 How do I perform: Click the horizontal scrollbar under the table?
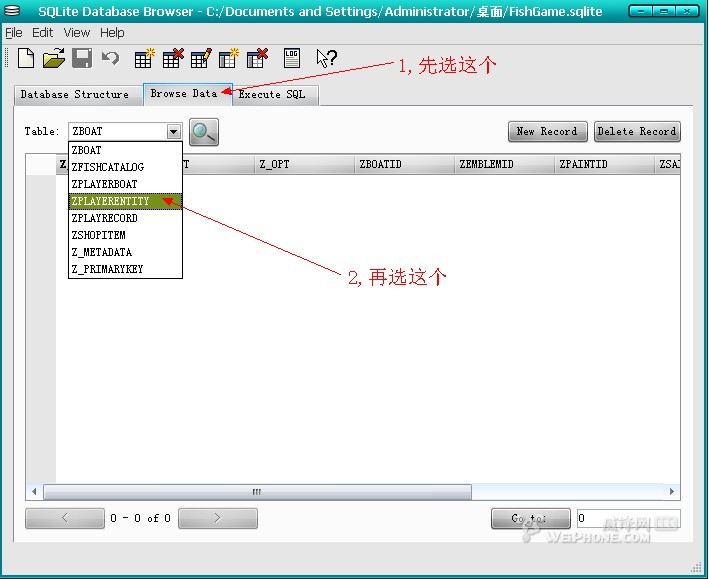click(257, 492)
